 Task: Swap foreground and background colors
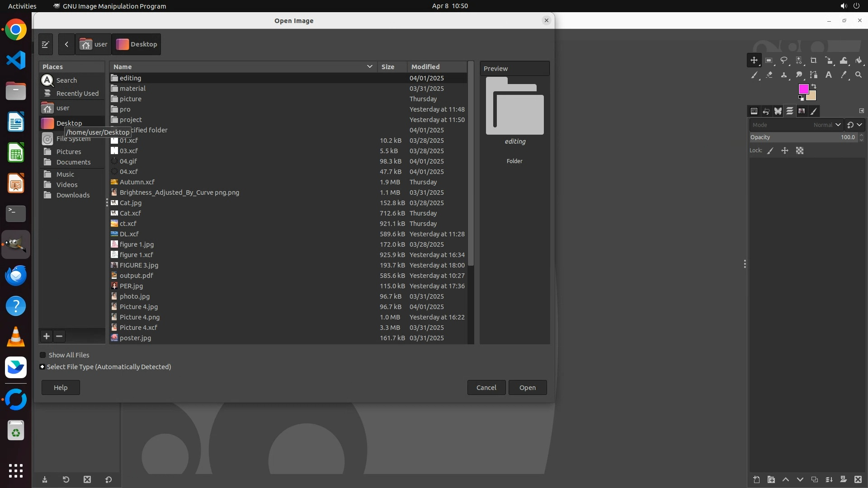[814, 86]
